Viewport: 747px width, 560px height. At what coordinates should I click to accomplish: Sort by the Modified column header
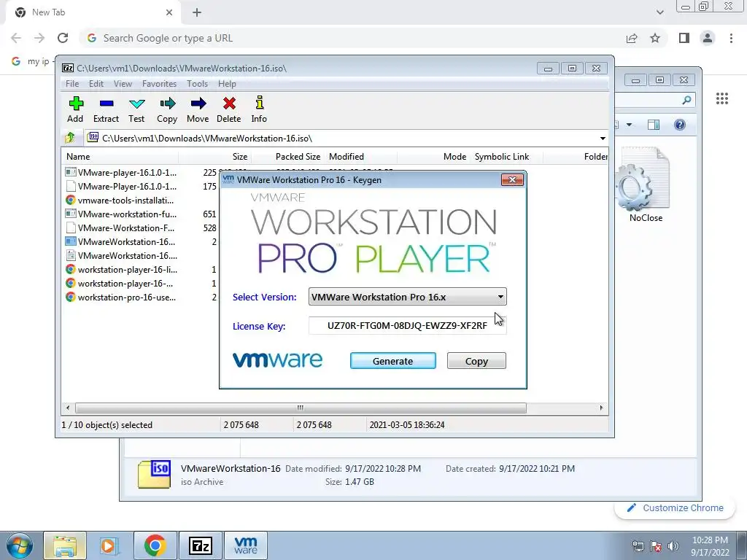point(360,157)
